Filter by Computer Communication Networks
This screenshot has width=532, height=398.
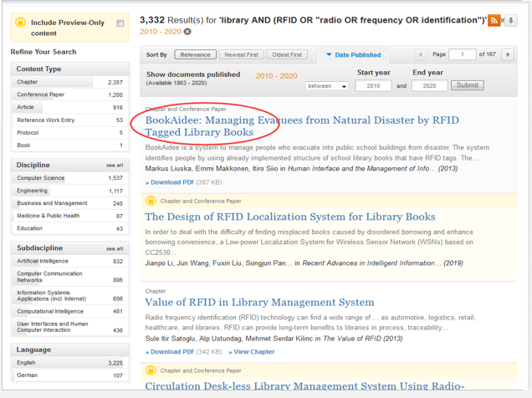click(70, 277)
